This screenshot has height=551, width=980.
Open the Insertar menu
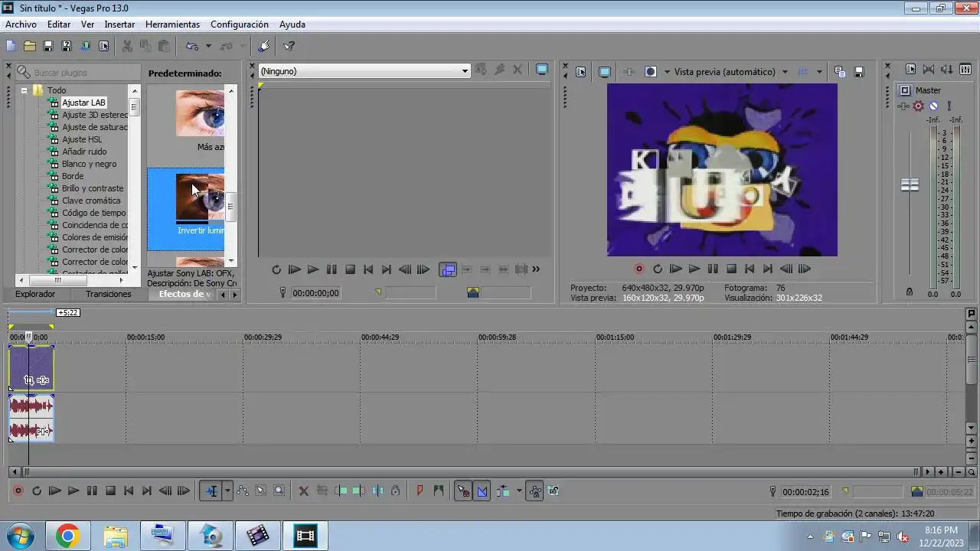(119, 24)
